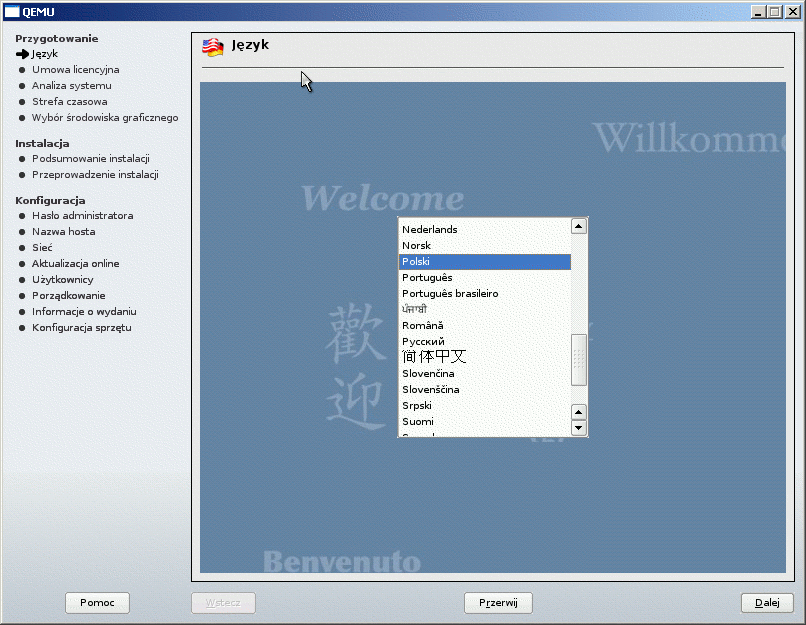Proceed with the Dalej button
The image size is (806, 625).
[x=767, y=603]
